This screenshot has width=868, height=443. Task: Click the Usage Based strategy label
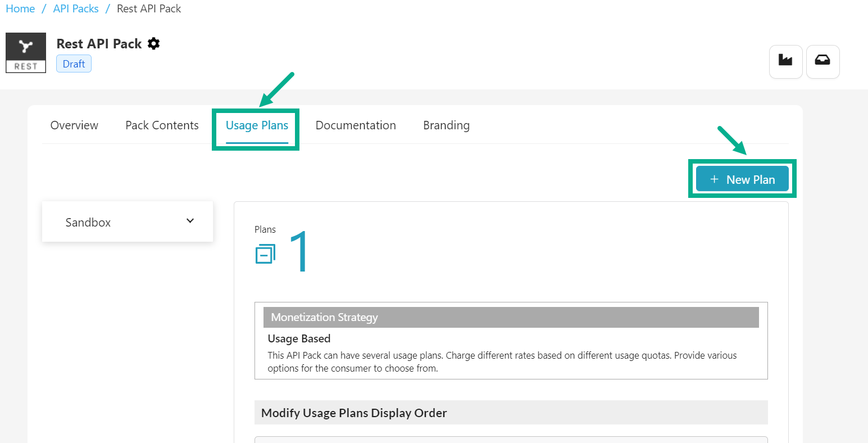pos(299,338)
